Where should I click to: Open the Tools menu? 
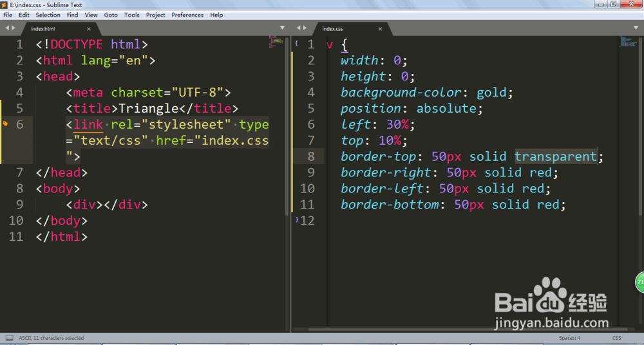[132, 15]
